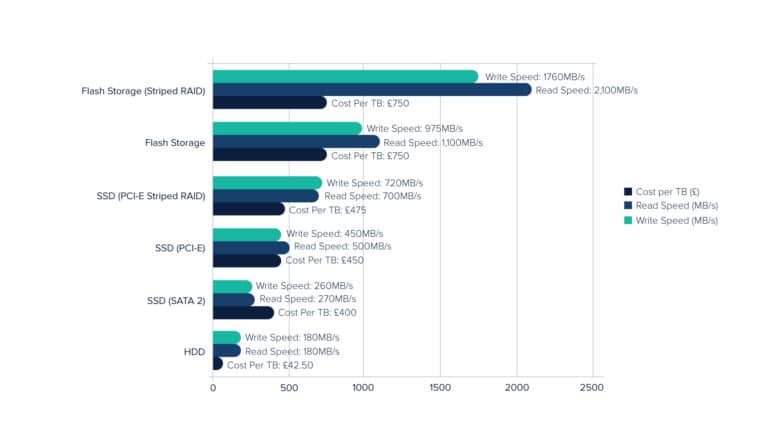Click data label Write Speed: 260MB/s
This screenshot has height=432, width=768.
point(304,286)
